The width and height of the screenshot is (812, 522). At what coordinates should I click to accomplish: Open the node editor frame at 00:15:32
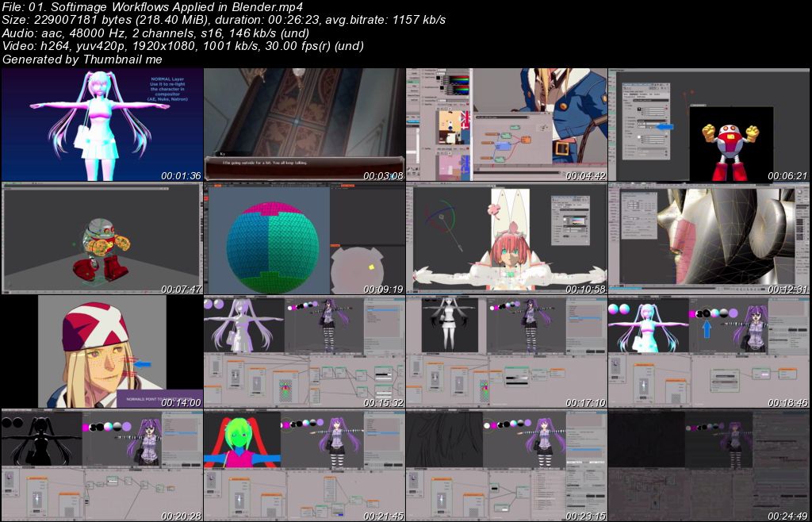[x=304, y=351]
